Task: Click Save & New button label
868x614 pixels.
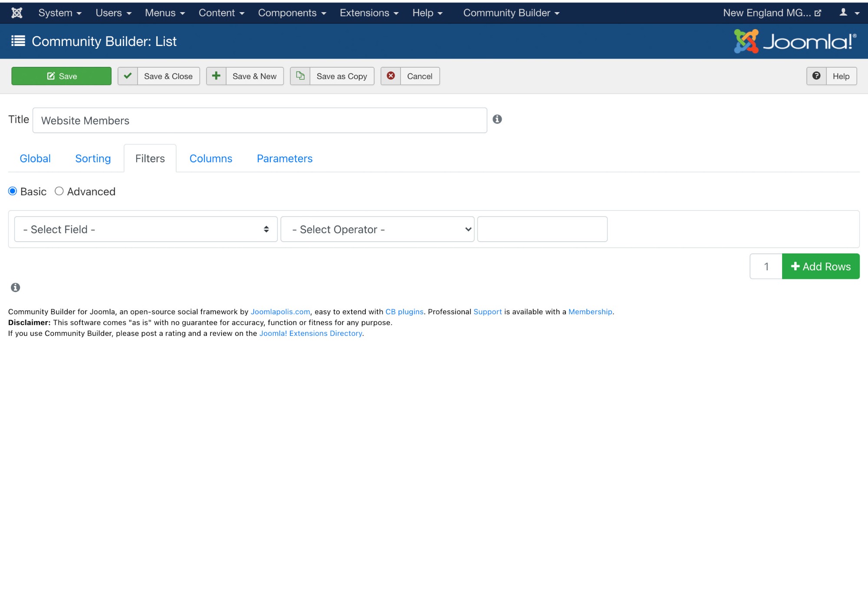Action: pyautogui.click(x=254, y=76)
